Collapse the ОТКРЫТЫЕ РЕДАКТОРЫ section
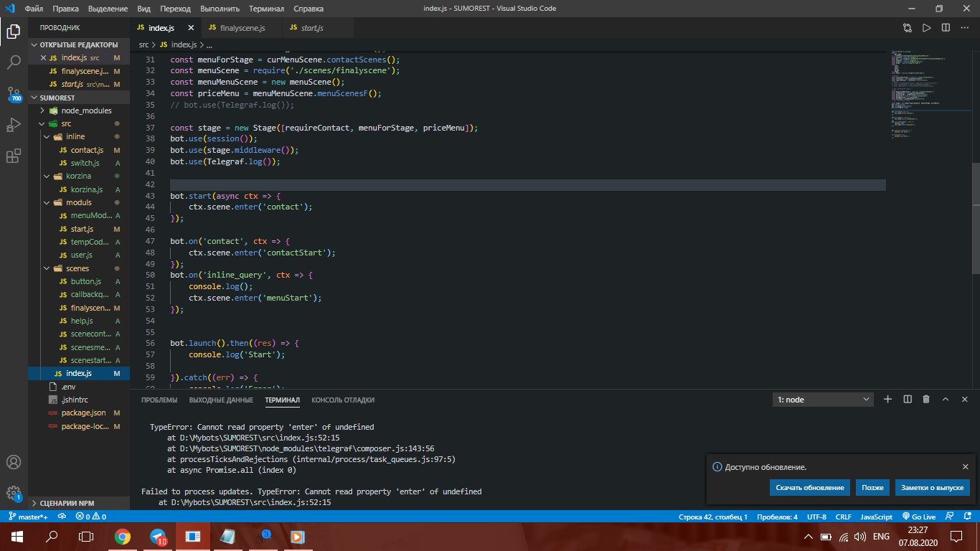Image resolution: width=980 pixels, height=551 pixels. click(79, 44)
